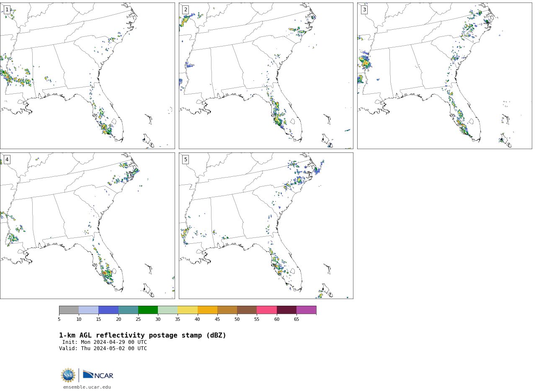Click the colorbar tick label 50

coord(237,319)
